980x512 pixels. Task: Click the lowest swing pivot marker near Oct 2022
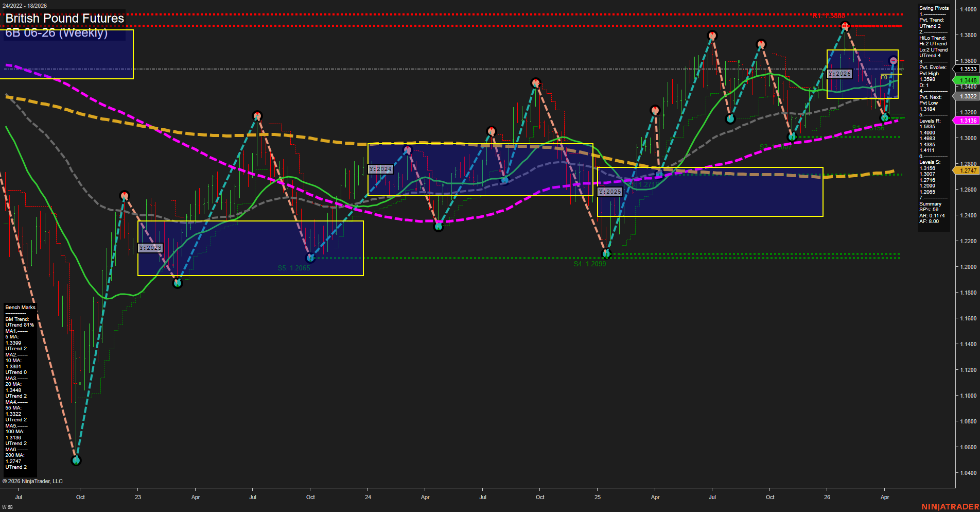point(76,460)
